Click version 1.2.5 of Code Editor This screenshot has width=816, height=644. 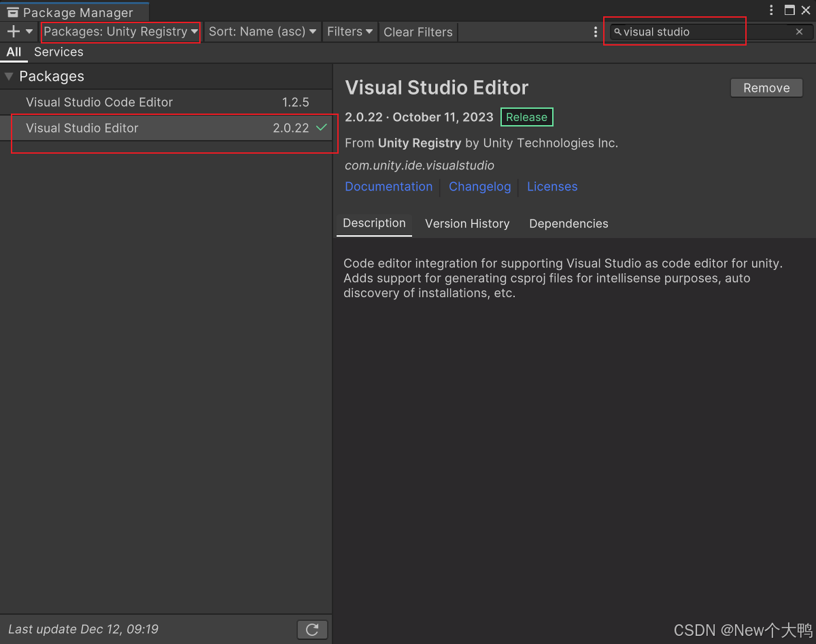coord(296,102)
